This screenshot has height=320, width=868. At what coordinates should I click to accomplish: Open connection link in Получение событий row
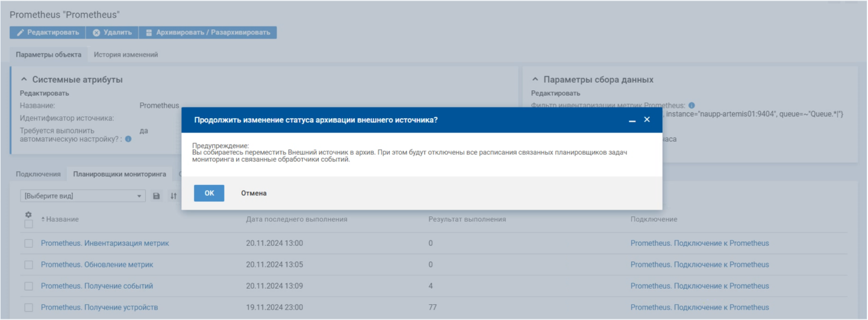(x=700, y=286)
